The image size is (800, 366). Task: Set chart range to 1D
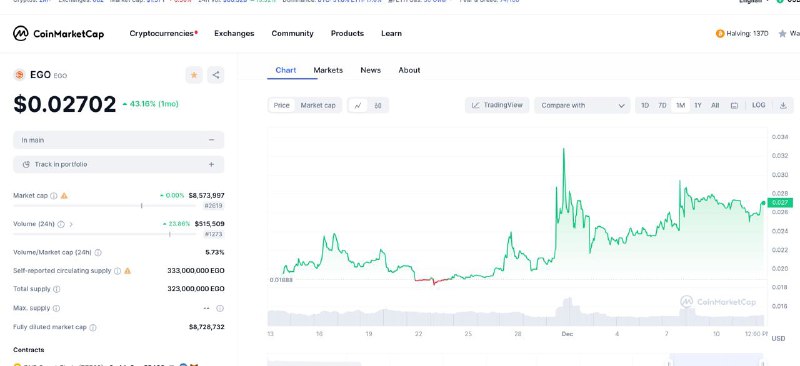[645, 106]
